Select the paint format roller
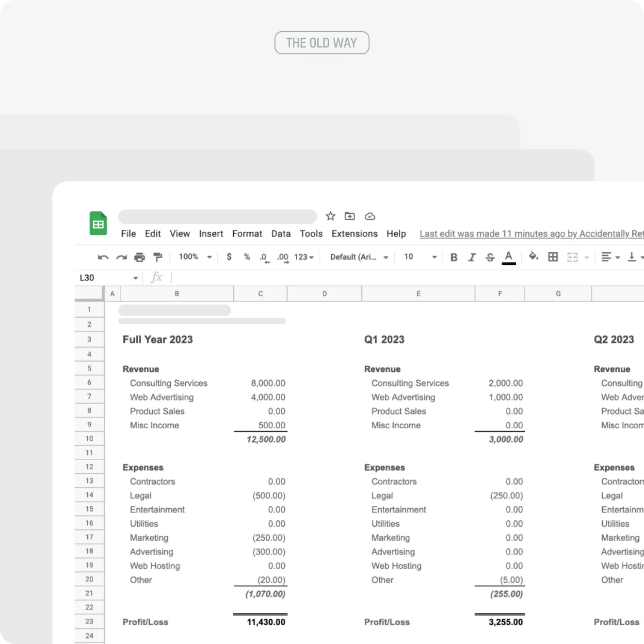Viewport: 644px width, 644px height. coord(158,257)
